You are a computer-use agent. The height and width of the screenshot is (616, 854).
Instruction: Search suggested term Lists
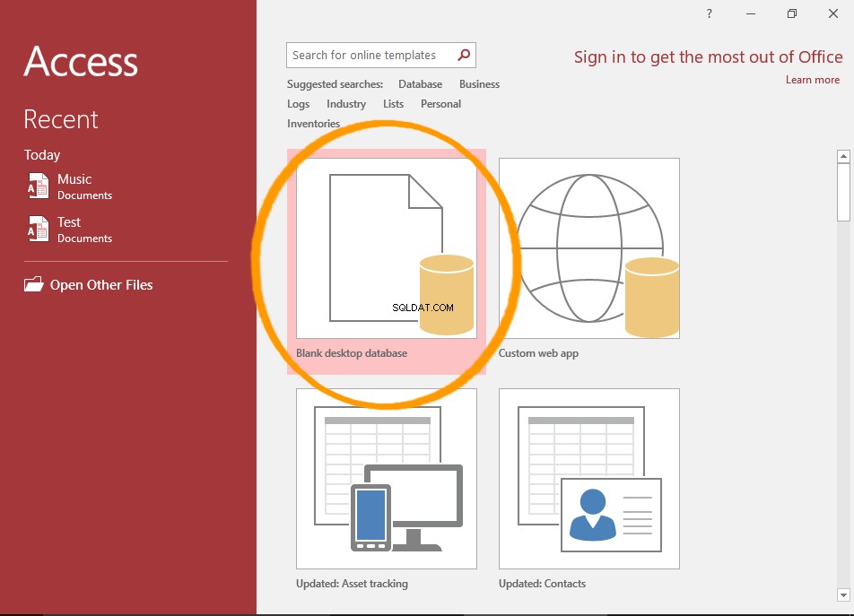[x=393, y=104]
